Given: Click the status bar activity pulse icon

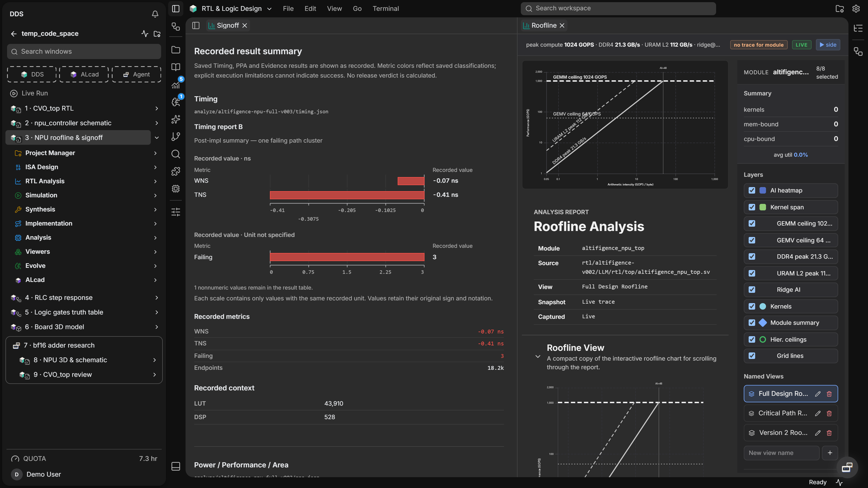Looking at the screenshot, I should pos(839,482).
